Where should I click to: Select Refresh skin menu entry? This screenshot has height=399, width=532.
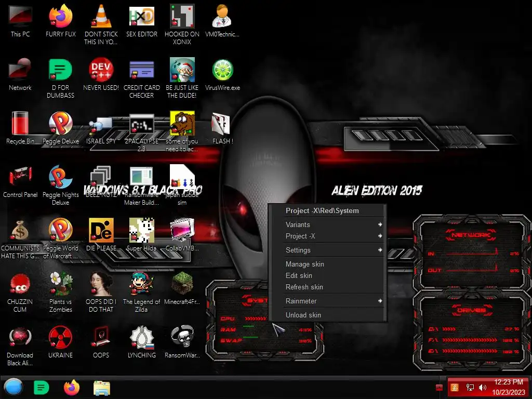pyautogui.click(x=334, y=287)
